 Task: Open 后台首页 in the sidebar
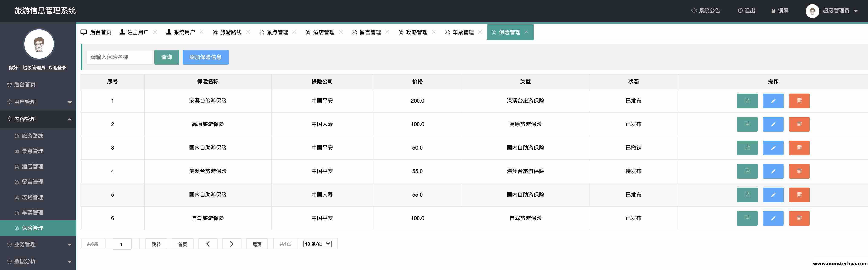[x=38, y=84]
